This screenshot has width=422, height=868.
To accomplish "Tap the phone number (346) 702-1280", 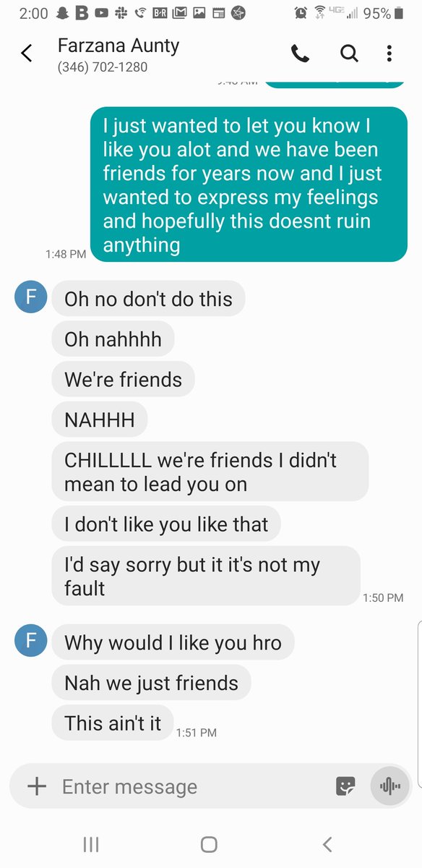I will [103, 68].
